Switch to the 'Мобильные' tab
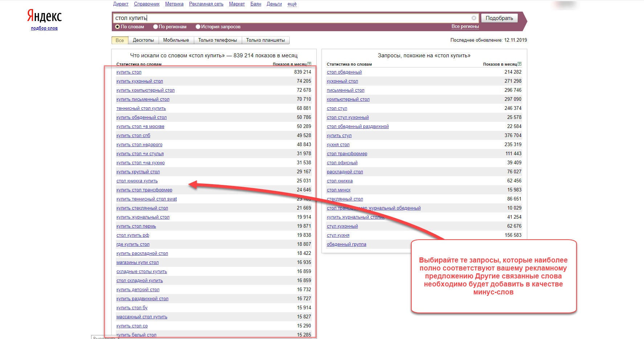 pos(176,40)
